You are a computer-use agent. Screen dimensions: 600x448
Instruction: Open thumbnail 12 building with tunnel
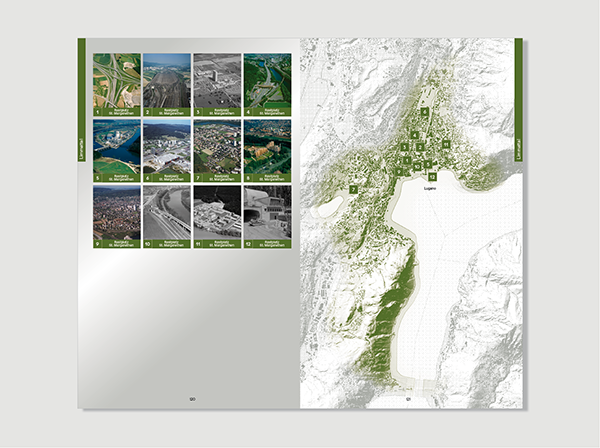266,210
